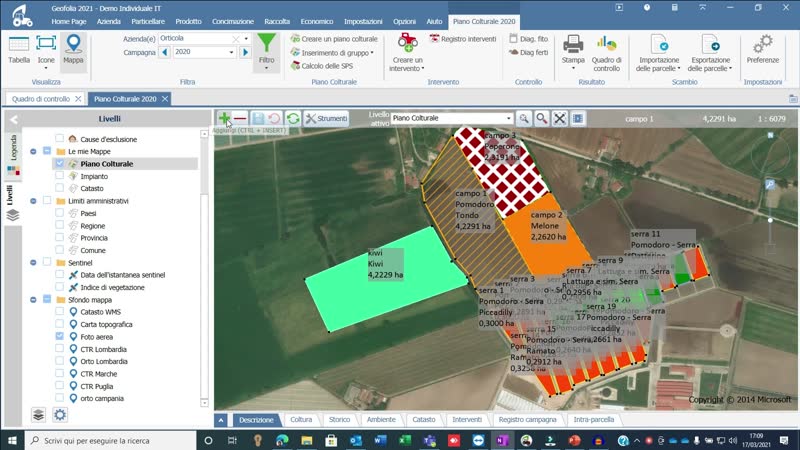Viewport: 800px width, 450px height.
Task: Select the Mappa view icon
Action: (x=73, y=49)
